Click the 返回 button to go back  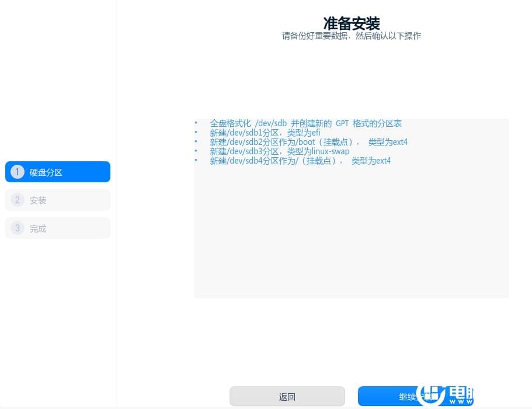[287, 396]
